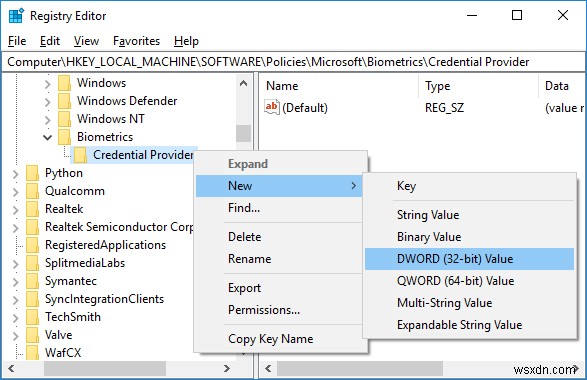This screenshot has width=587, height=380.
Task: Click the Symantec folder icon
Action: point(33,281)
